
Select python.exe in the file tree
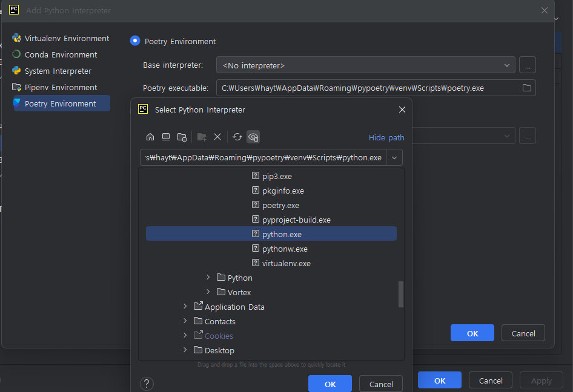coord(271,234)
